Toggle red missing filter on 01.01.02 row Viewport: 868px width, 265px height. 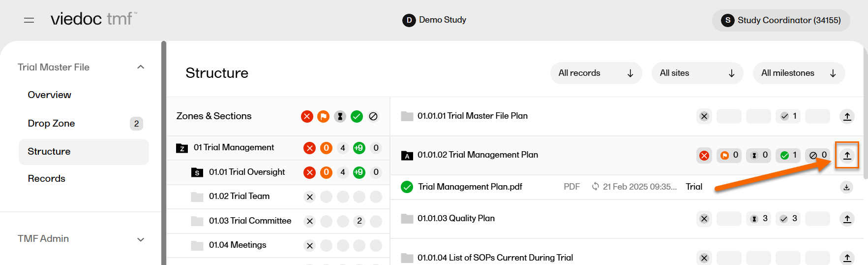coord(704,156)
